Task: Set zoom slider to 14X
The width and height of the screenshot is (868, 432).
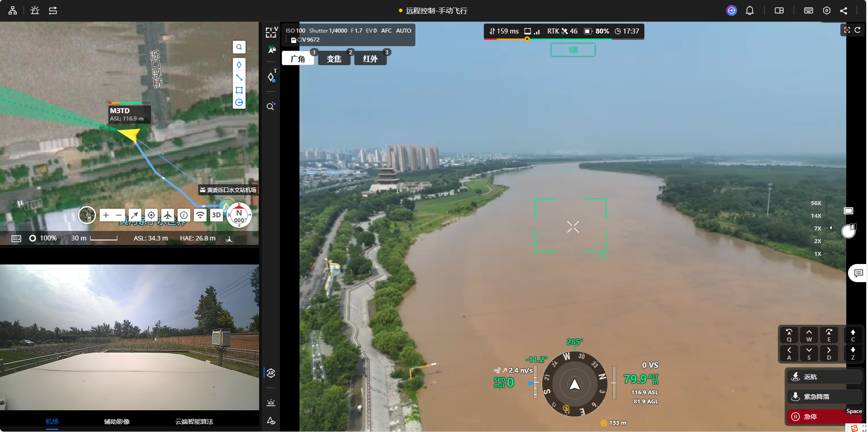Action: coord(816,216)
